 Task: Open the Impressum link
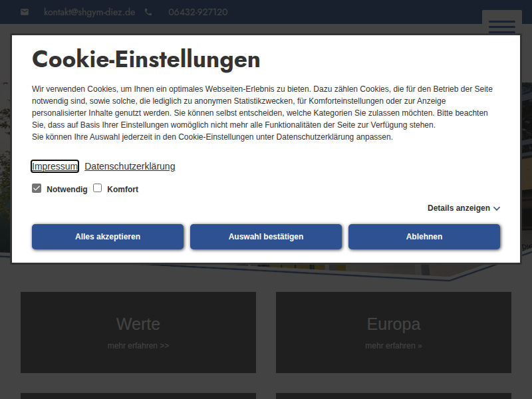click(x=55, y=166)
